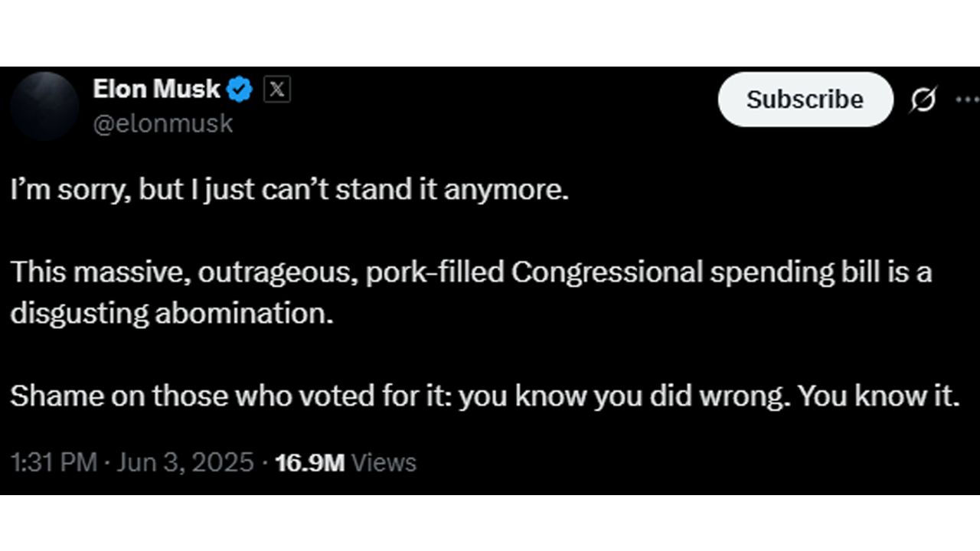980x551 pixels.
Task: Open the dark profile avatar picture
Action: [45, 106]
